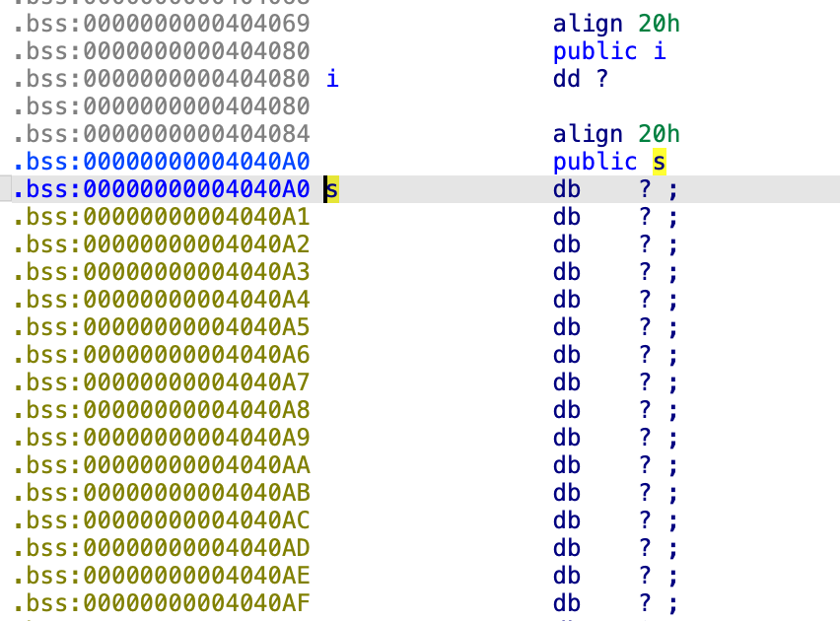Click the i variable label before 'dd ?'
Image resolution: width=840 pixels, height=621 pixels.
click(332, 79)
